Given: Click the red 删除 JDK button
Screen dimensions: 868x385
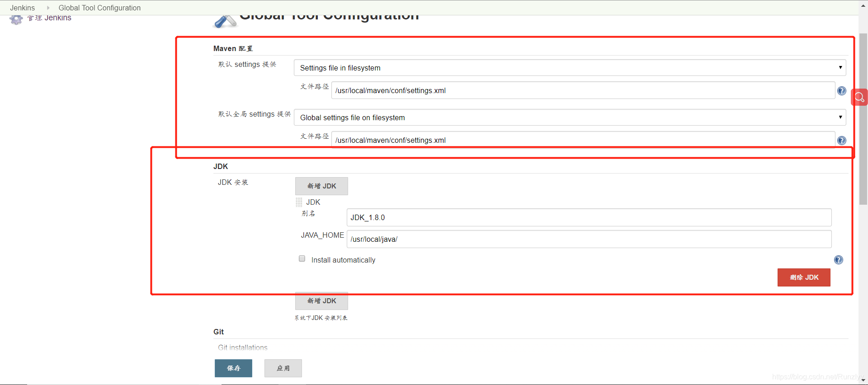Looking at the screenshot, I should pyautogui.click(x=804, y=277).
